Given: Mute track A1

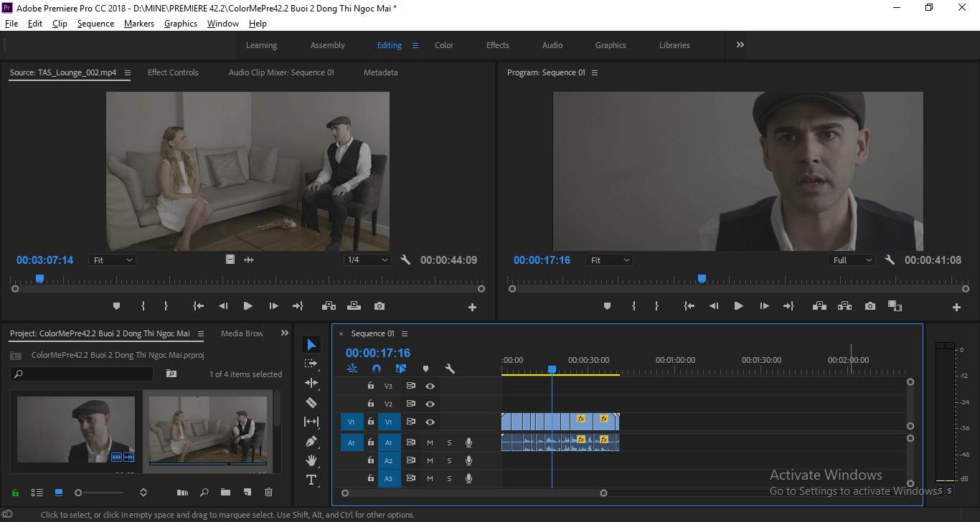Looking at the screenshot, I should point(430,442).
